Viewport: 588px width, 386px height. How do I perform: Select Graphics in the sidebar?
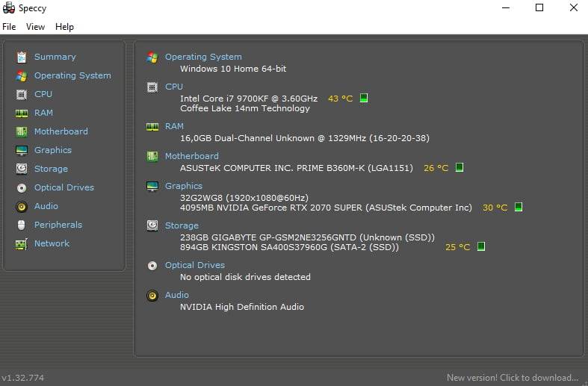(x=53, y=150)
